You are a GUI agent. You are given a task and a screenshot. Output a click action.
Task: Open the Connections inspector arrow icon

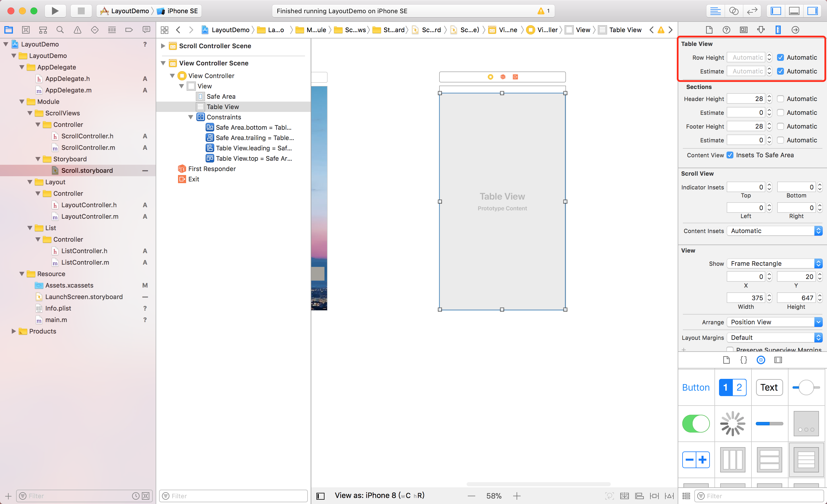[795, 30]
